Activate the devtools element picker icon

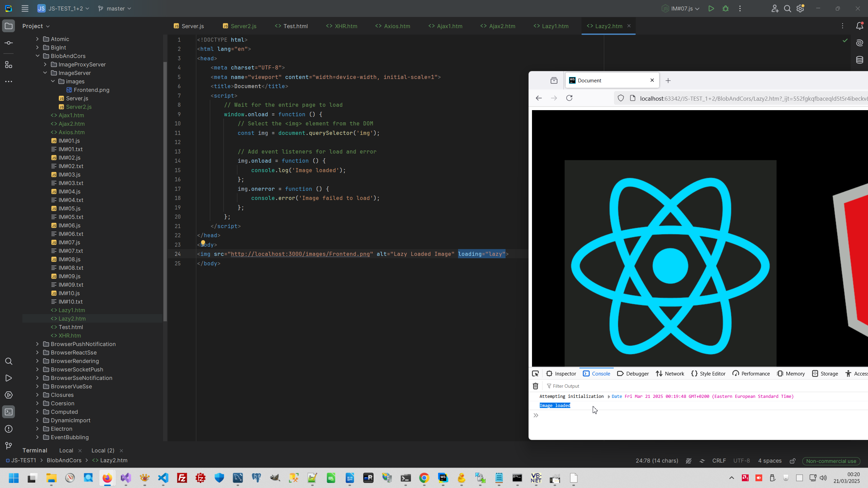(x=535, y=373)
